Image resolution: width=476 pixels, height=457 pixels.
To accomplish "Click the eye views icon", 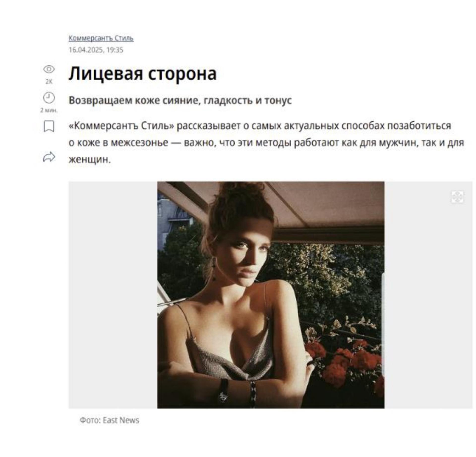I will (49, 69).
